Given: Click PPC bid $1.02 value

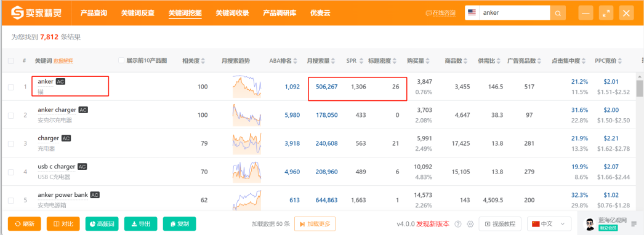Looking at the screenshot, I should (x=611, y=195).
